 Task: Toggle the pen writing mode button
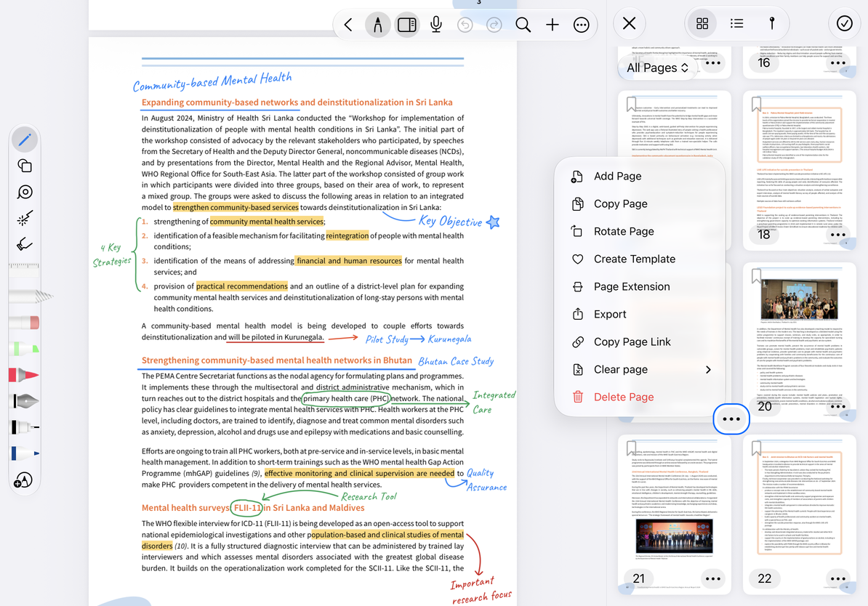[x=377, y=25]
